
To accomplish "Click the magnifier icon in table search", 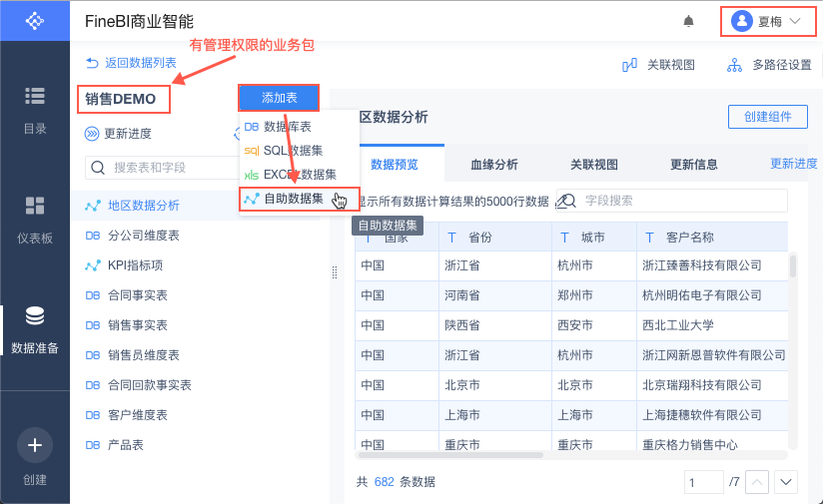I will [98, 168].
